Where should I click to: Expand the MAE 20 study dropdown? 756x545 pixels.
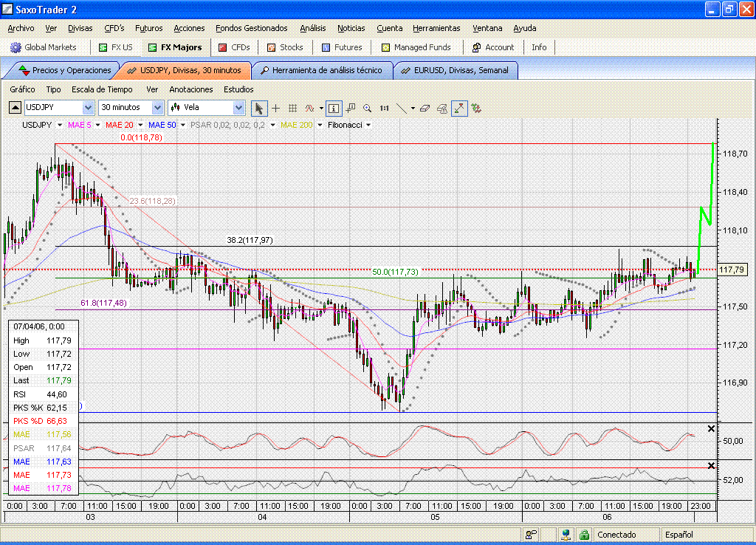click(140, 125)
